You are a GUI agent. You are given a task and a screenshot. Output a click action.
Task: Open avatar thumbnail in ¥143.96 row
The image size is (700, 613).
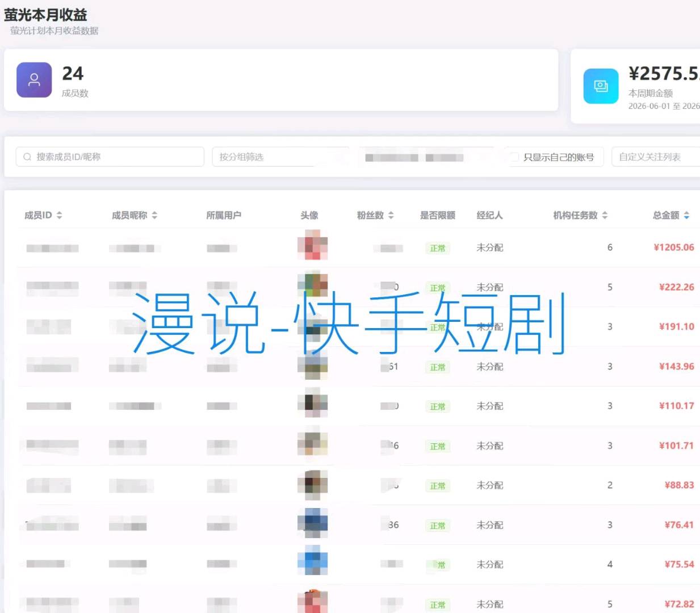click(312, 365)
